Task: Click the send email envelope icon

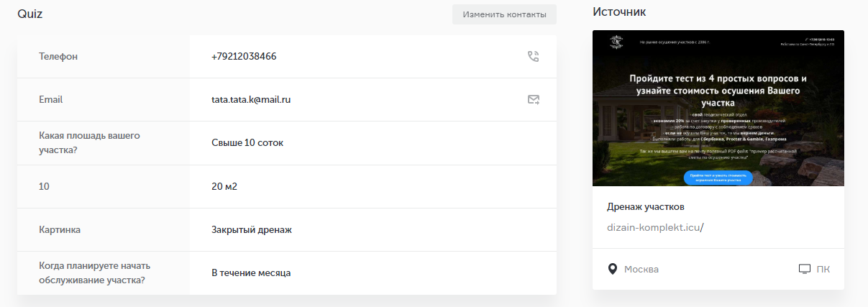Action: pos(534,100)
